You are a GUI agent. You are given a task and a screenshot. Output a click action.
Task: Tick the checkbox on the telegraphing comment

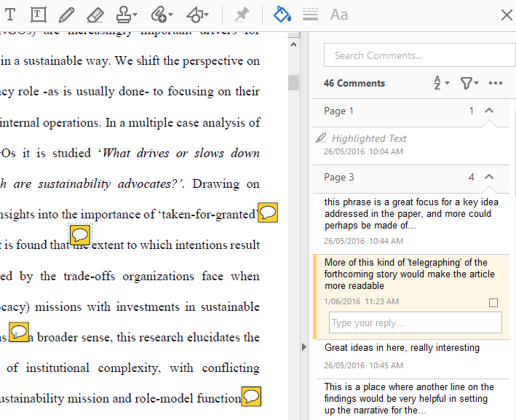tap(493, 303)
